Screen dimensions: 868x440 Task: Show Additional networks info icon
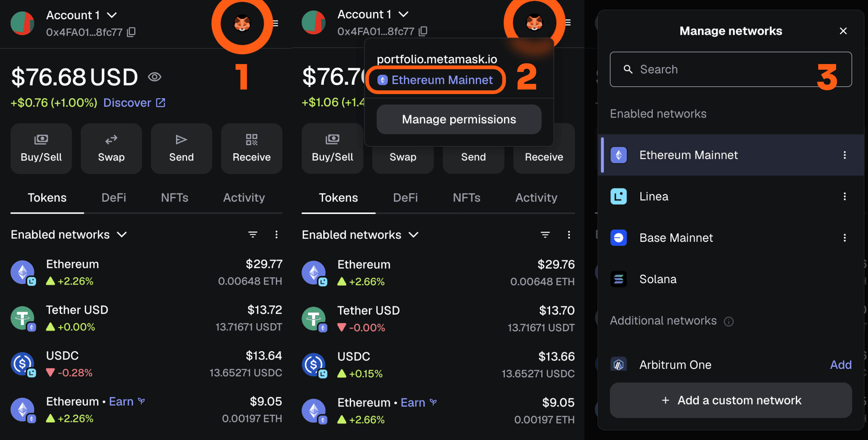728,321
